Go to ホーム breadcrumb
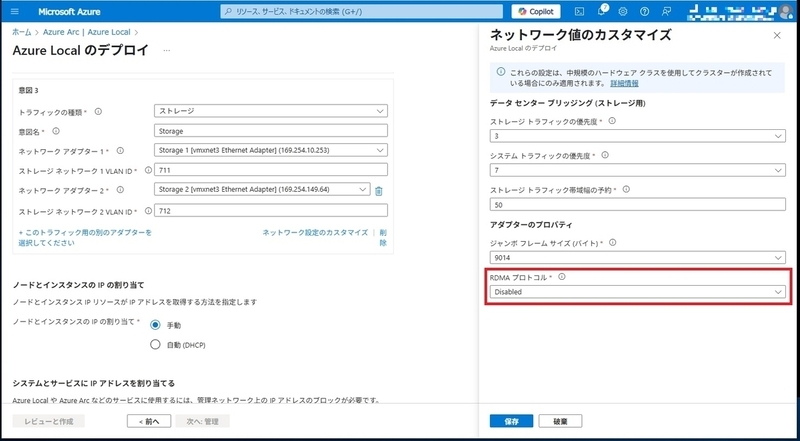 coord(21,32)
